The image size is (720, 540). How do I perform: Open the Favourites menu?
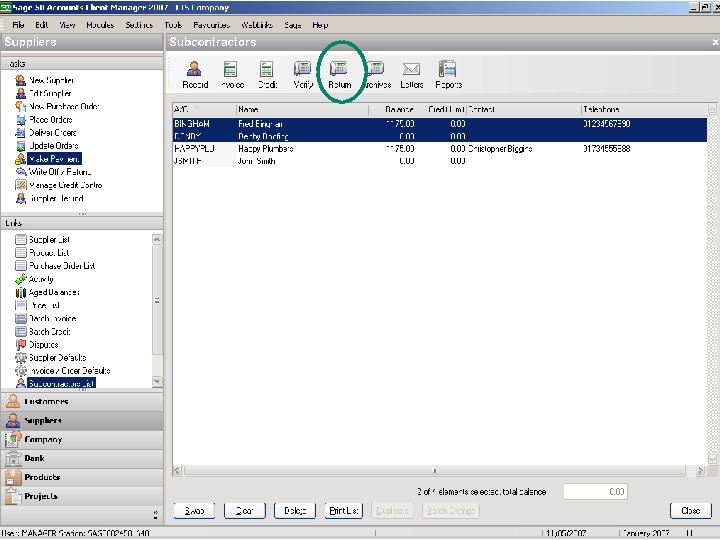(x=211, y=25)
